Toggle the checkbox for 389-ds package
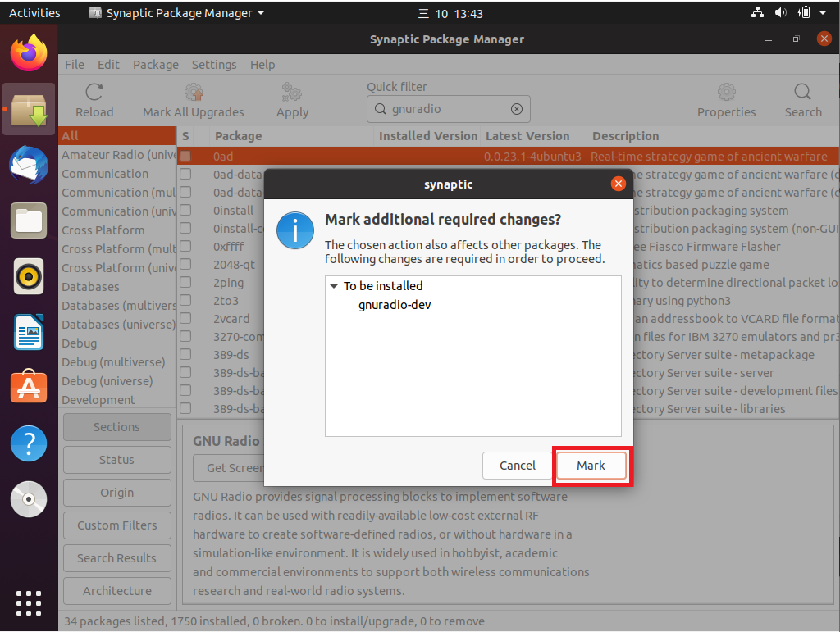The image size is (840, 632). (186, 354)
